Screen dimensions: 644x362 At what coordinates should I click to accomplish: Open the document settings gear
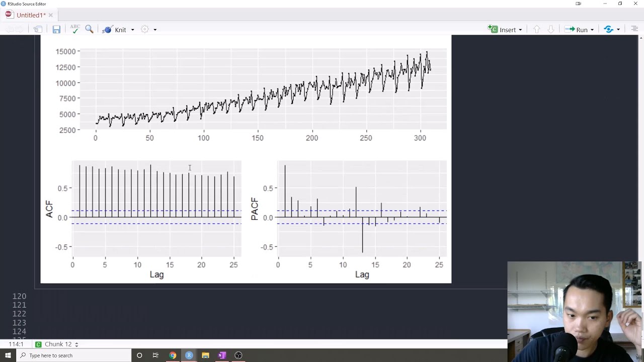click(x=145, y=29)
